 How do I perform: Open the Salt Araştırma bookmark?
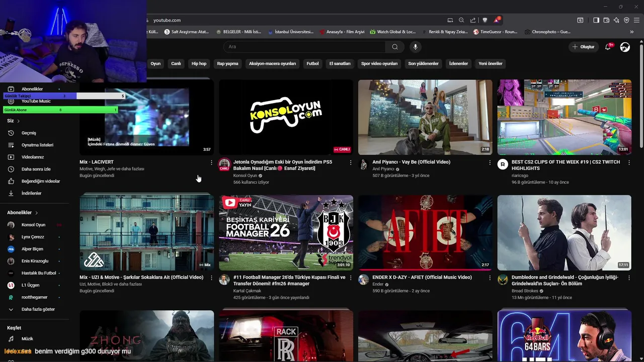(x=187, y=32)
